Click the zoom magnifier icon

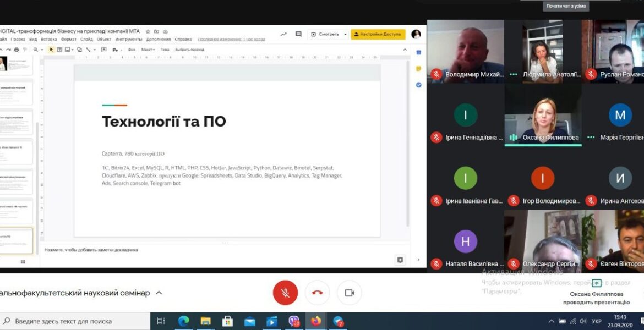(x=36, y=50)
